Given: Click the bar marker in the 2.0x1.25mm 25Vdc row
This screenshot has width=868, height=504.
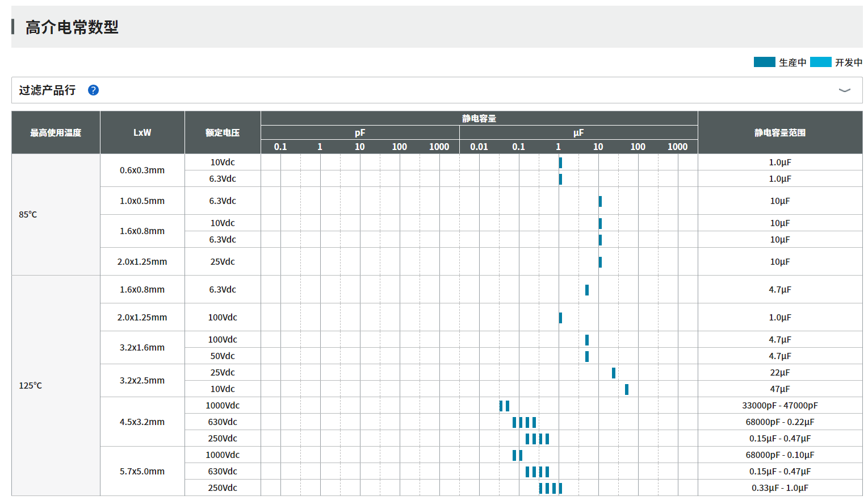Looking at the screenshot, I should [600, 262].
